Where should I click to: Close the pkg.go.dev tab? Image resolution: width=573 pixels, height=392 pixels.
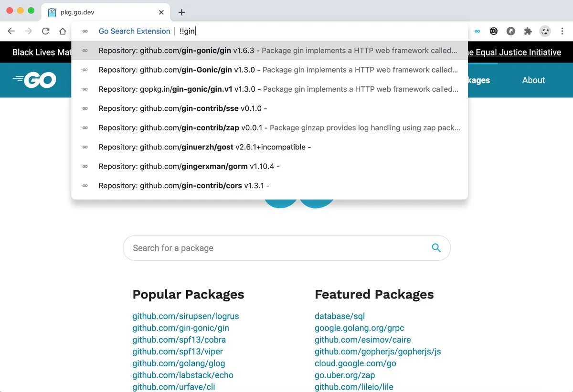point(161,12)
